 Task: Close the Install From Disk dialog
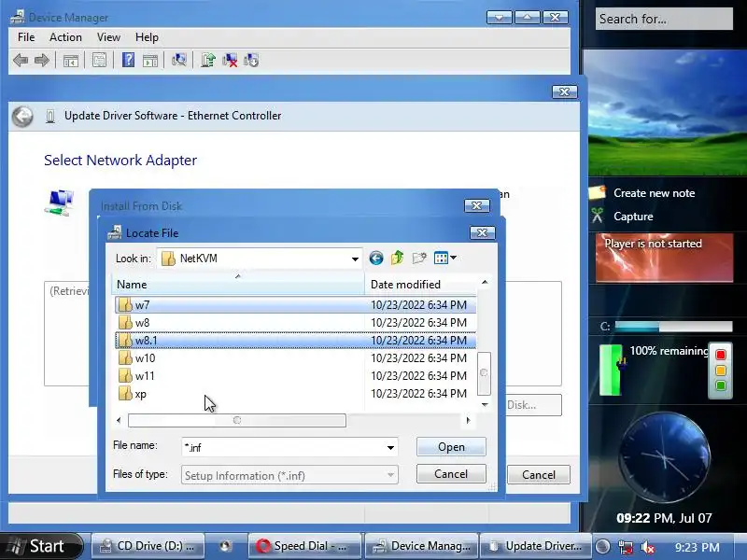point(476,205)
